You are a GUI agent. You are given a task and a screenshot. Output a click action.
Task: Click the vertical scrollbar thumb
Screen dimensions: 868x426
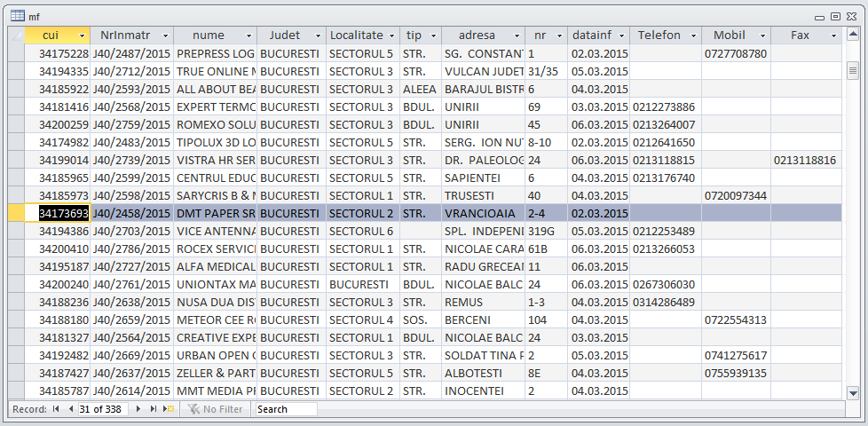(853, 71)
